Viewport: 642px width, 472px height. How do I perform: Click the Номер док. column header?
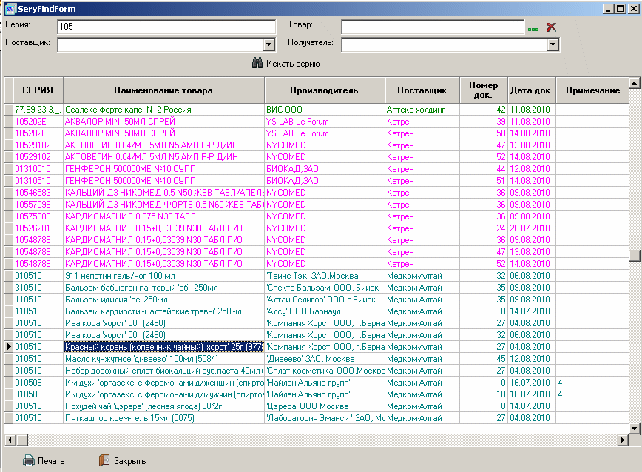[x=482, y=91]
